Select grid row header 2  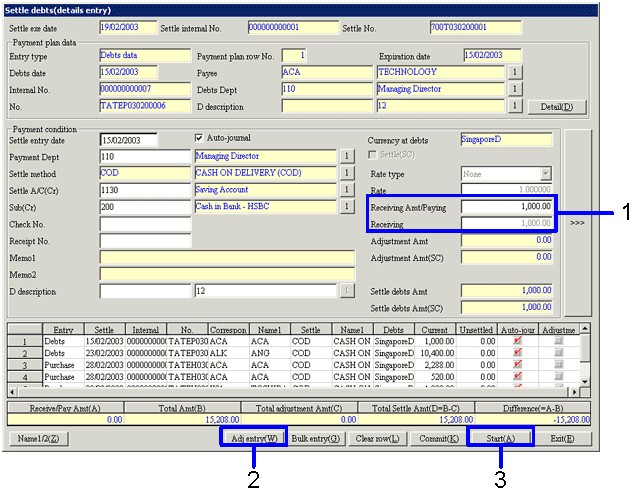25,353
